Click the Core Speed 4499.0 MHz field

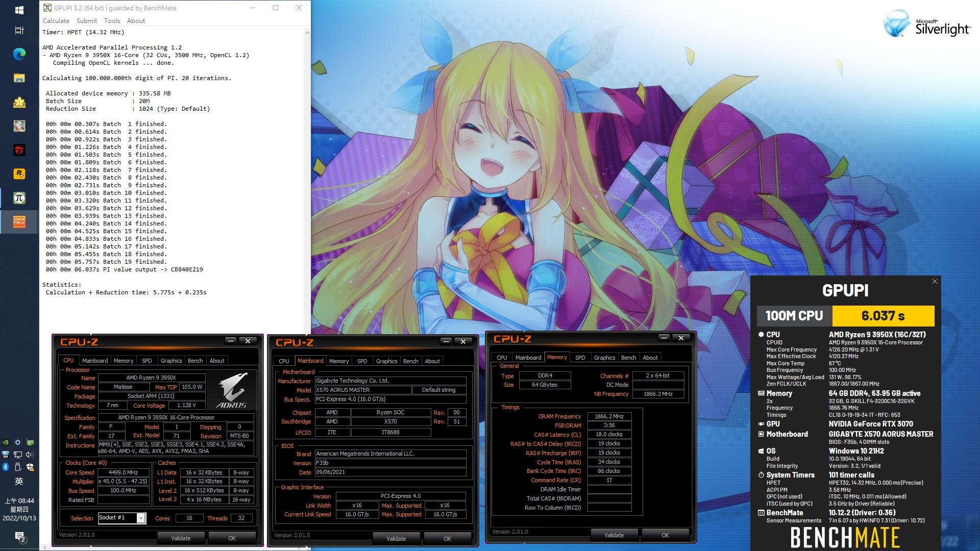click(x=124, y=472)
